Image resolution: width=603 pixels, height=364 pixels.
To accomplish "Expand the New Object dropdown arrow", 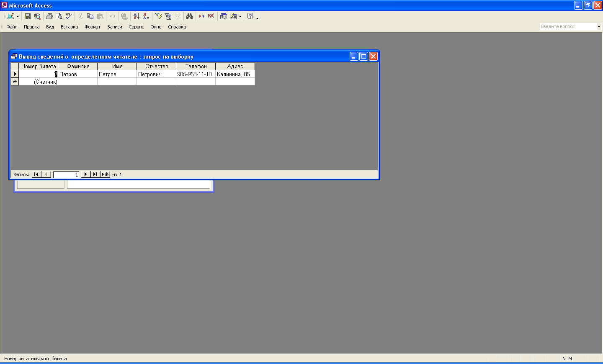I will click(x=240, y=17).
